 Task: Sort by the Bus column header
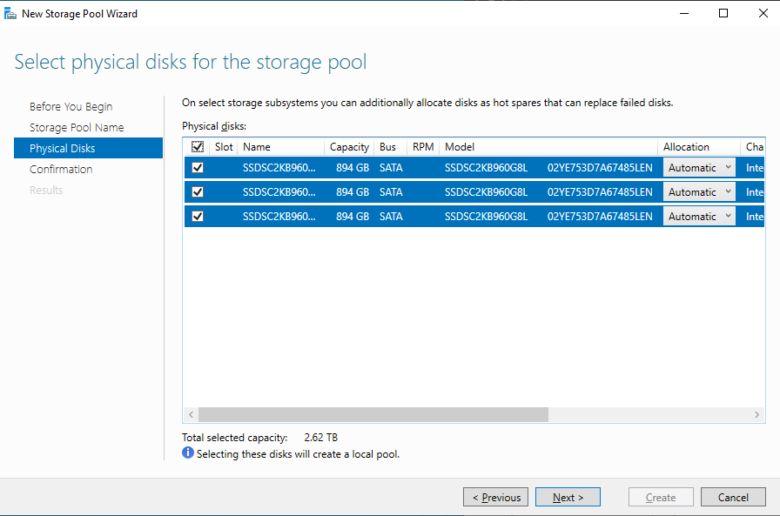pyautogui.click(x=390, y=147)
